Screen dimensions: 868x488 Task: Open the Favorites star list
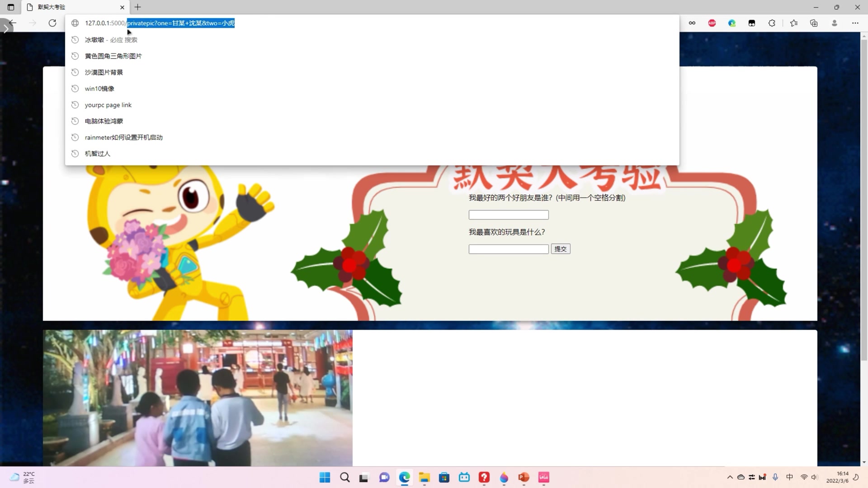tap(794, 23)
